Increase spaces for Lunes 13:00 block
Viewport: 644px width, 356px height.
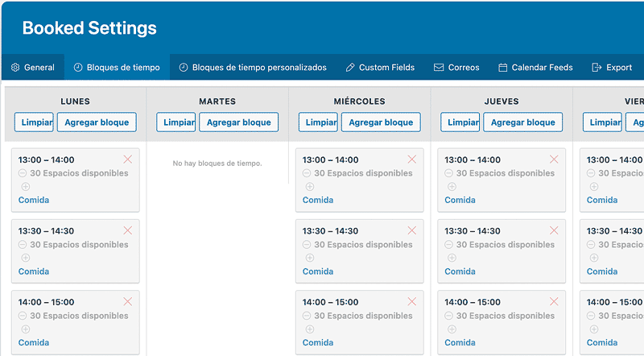point(26,187)
